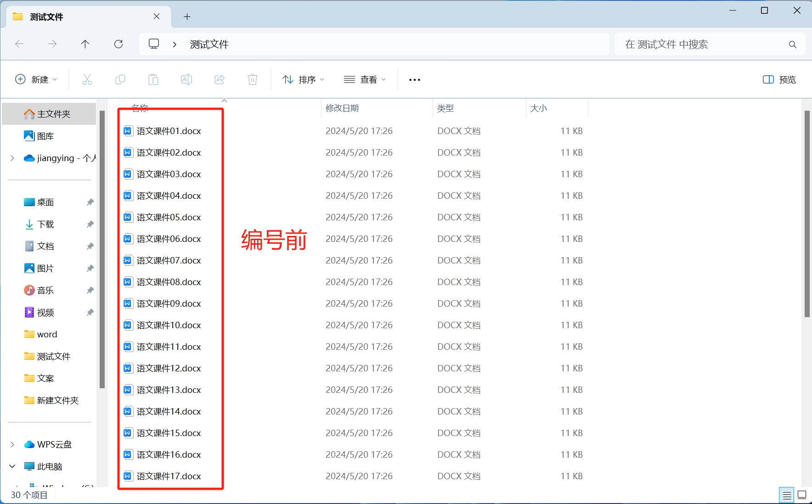The width and height of the screenshot is (812, 504).
Task: Click the Cut icon in the toolbar
Action: [x=87, y=79]
